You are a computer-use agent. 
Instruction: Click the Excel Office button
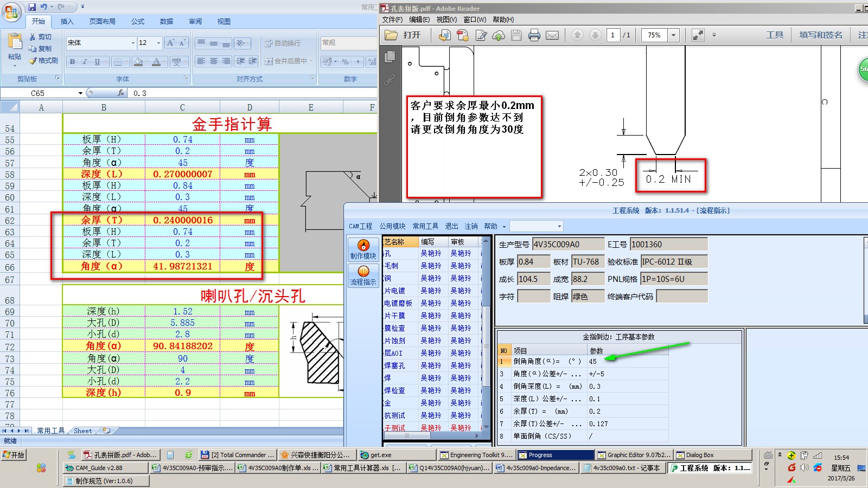click(x=11, y=11)
